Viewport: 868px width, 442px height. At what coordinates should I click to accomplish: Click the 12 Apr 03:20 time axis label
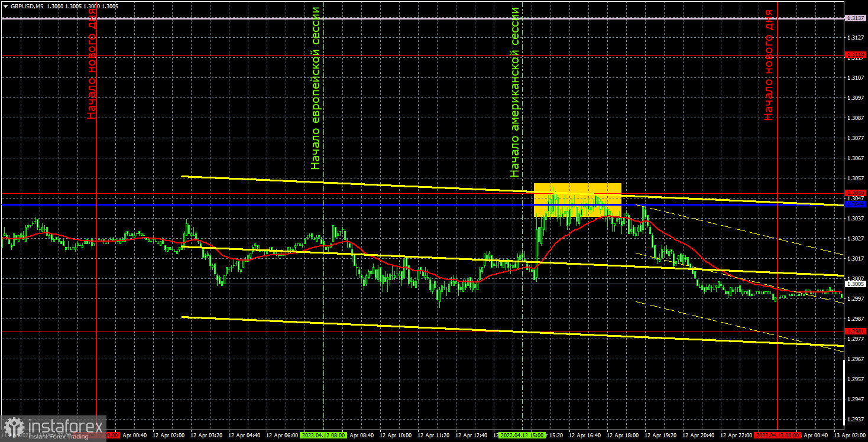[x=207, y=435]
